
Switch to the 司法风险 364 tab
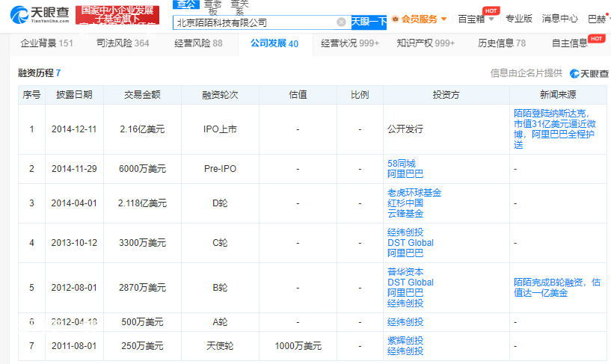click(x=123, y=43)
